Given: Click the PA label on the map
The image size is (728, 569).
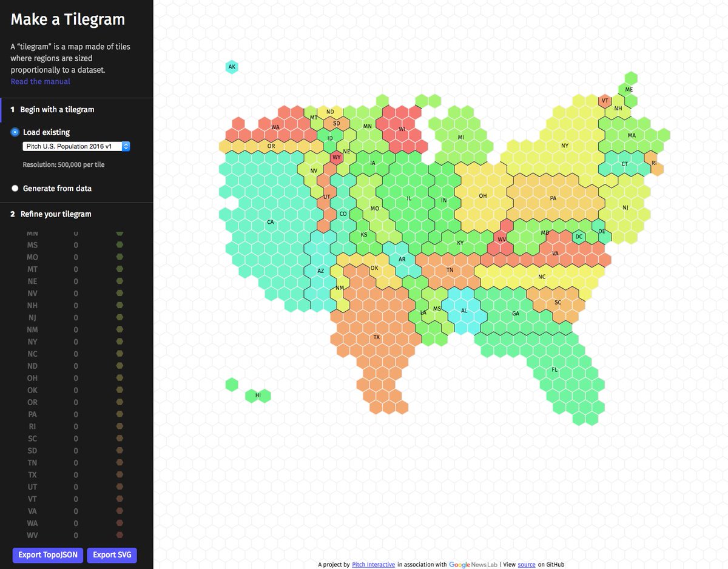Looking at the screenshot, I should click(553, 198).
